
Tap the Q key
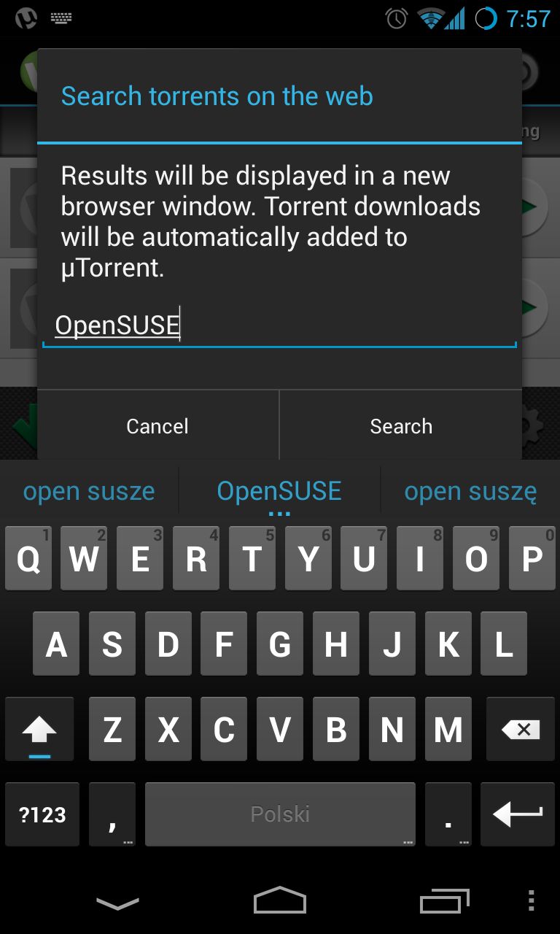click(28, 559)
